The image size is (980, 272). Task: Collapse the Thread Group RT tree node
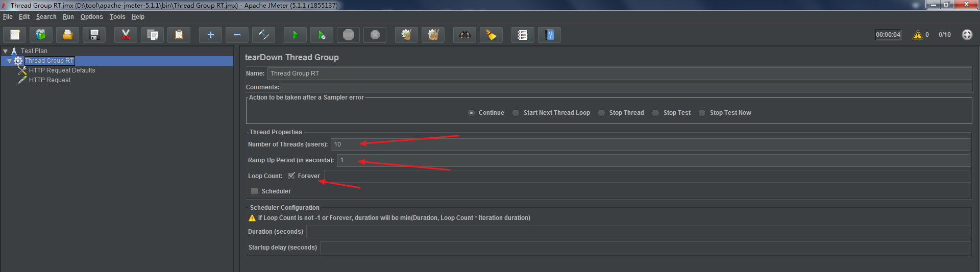click(9, 61)
